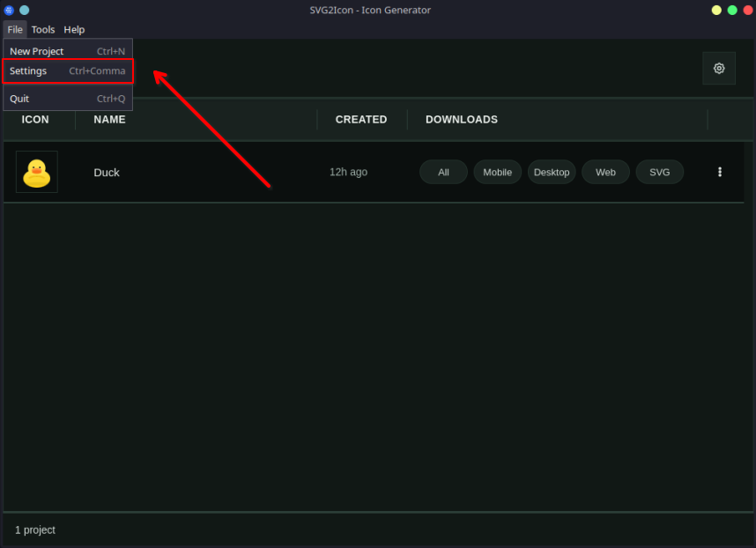756x548 pixels.
Task: Choose New Project in File menu
Action: 67,51
